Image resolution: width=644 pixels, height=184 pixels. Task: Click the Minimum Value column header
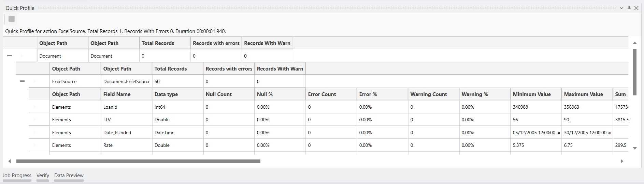click(x=531, y=94)
